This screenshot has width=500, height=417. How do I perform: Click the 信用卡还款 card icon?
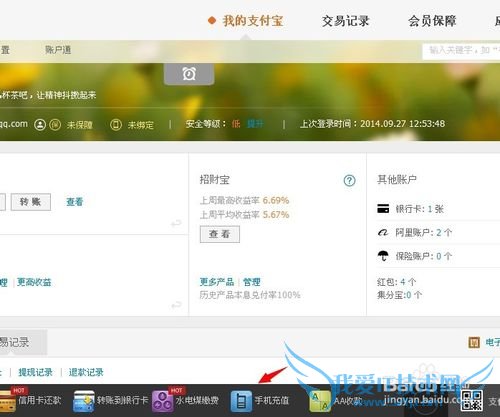[7, 401]
